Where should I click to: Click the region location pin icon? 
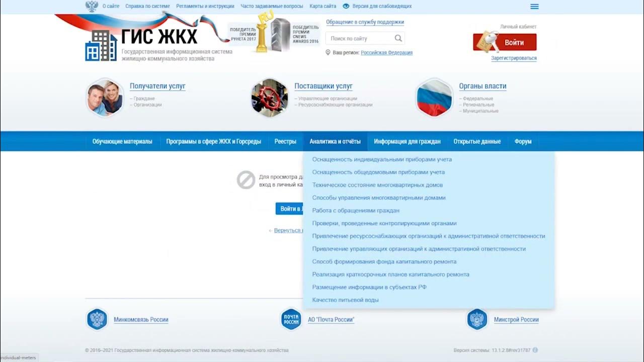328,52
